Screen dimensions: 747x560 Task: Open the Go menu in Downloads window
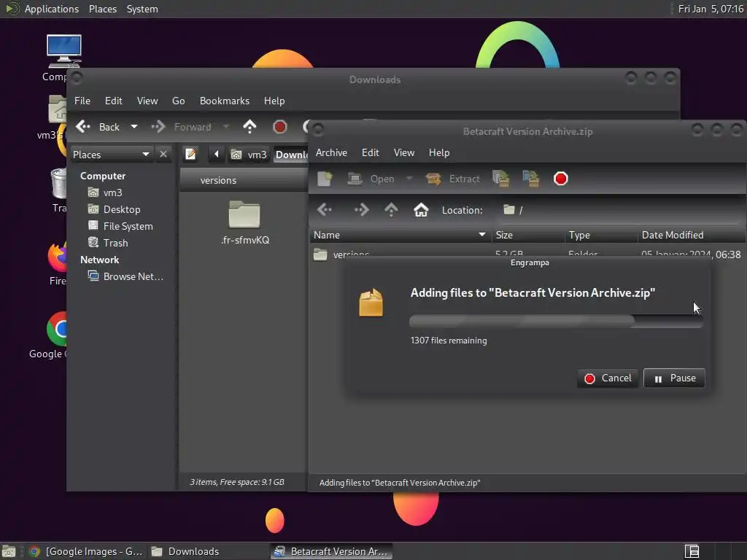pos(178,101)
